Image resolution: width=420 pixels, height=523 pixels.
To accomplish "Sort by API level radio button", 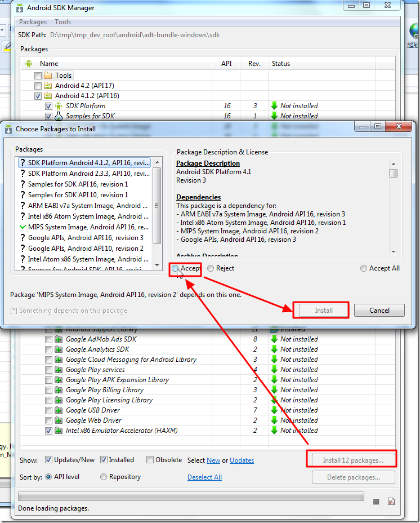I will [x=48, y=477].
